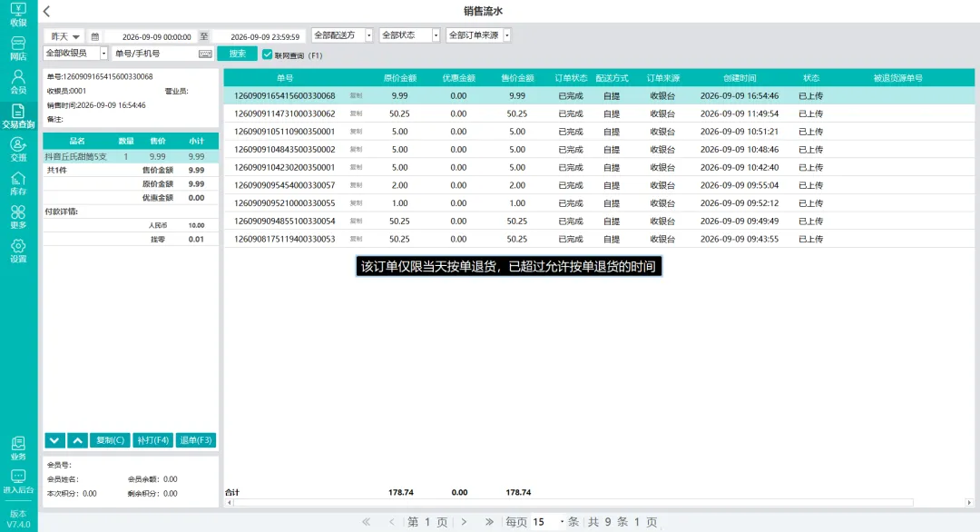Viewport: 980px width, 532px height.
Task: Open the 更多 more options section
Action: click(18, 218)
